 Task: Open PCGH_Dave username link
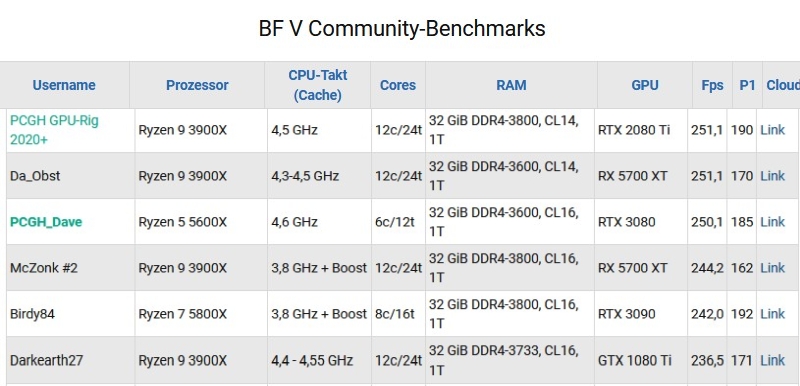pos(46,222)
